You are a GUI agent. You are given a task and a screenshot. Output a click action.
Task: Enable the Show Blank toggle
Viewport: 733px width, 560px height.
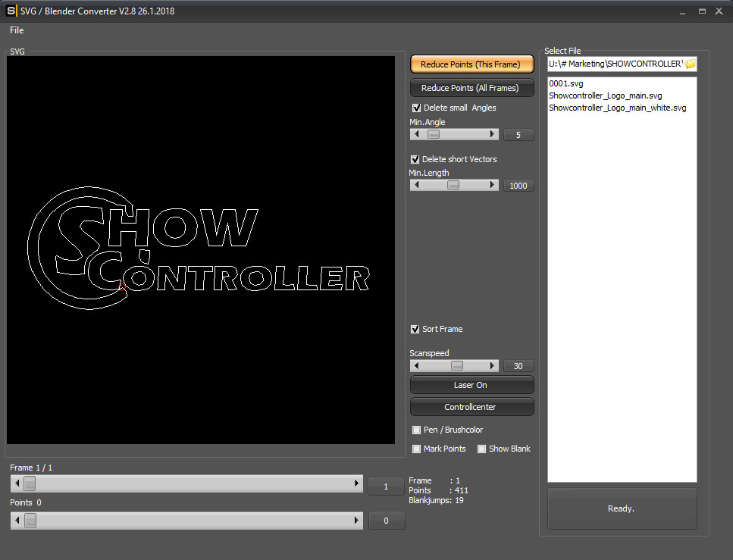[x=481, y=449]
